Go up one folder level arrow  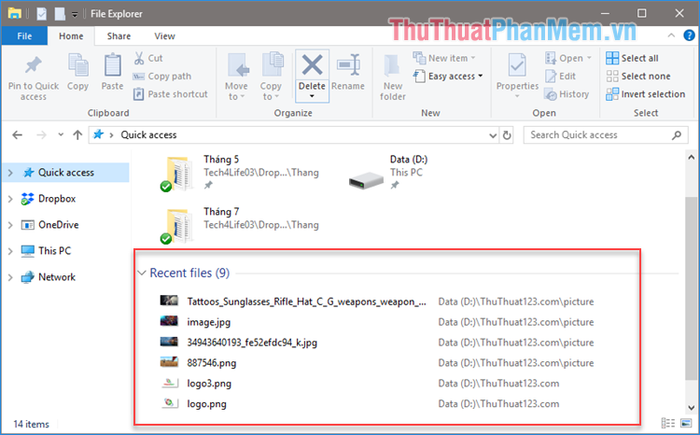tap(78, 135)
